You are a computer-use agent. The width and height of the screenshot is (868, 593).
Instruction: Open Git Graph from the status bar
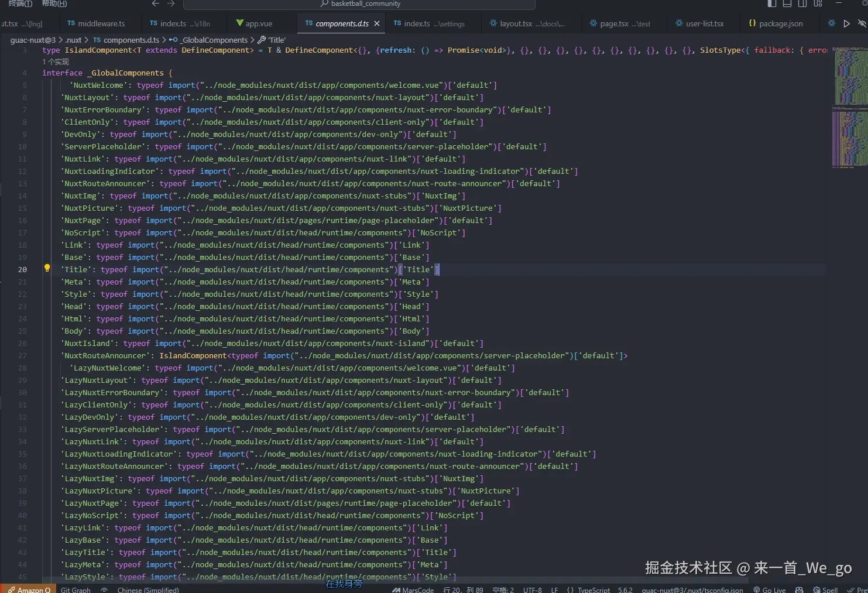click(x=76, y=589)
